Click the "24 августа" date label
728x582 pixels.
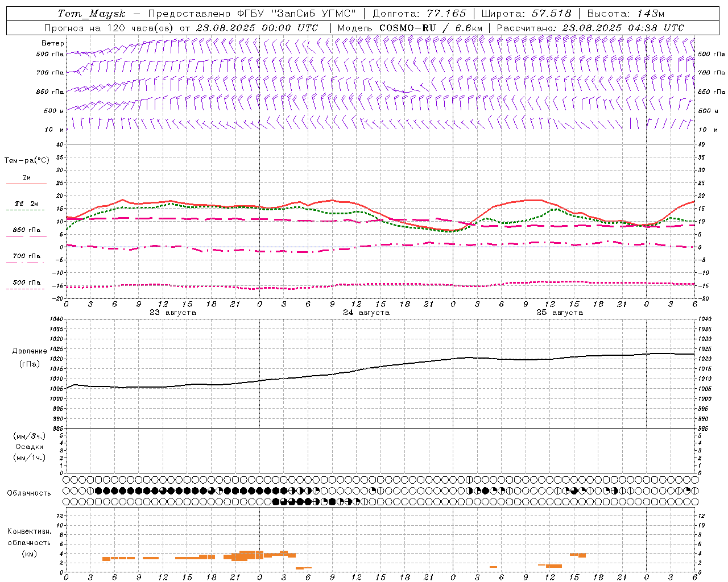pos(366,313)
